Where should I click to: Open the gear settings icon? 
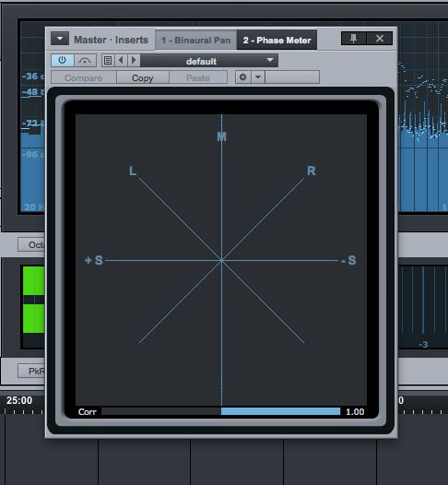tap(243, 77)
